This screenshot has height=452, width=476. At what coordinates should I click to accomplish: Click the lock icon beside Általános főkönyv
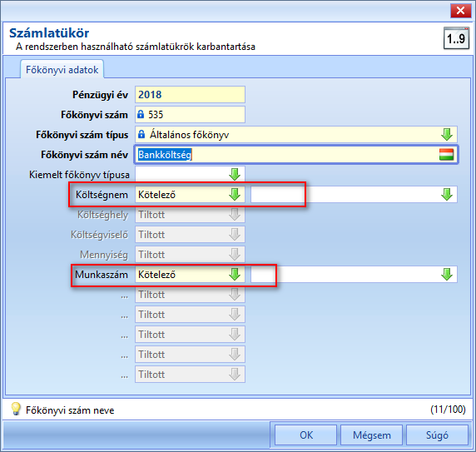(141, 134)
